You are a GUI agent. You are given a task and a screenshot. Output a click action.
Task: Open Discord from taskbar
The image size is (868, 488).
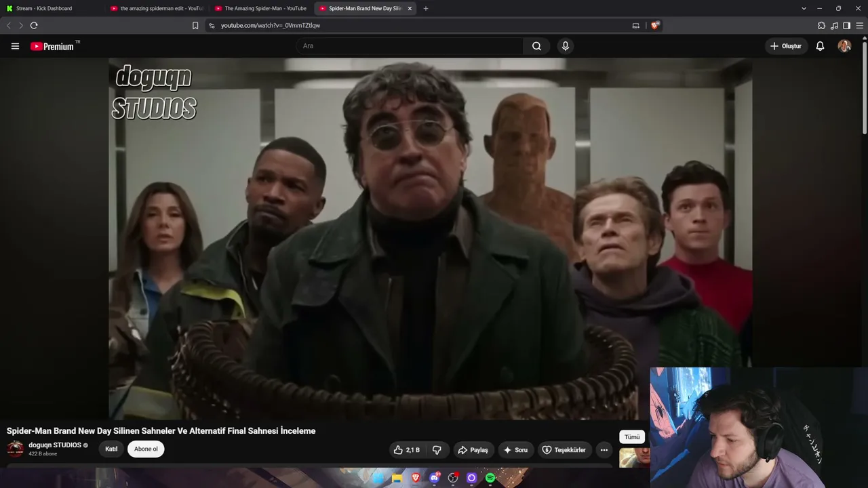(x=435, y=478)
